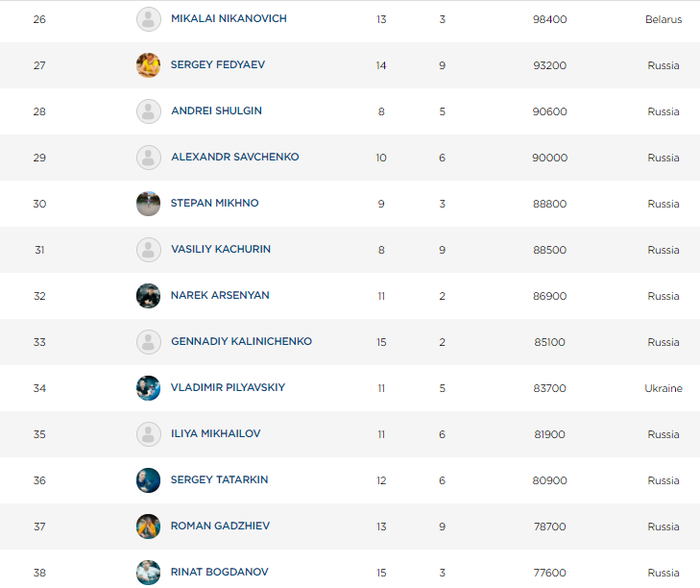Open the Rinat Bogdanov name link
700x588 pixels.
(x=217, y=571)
